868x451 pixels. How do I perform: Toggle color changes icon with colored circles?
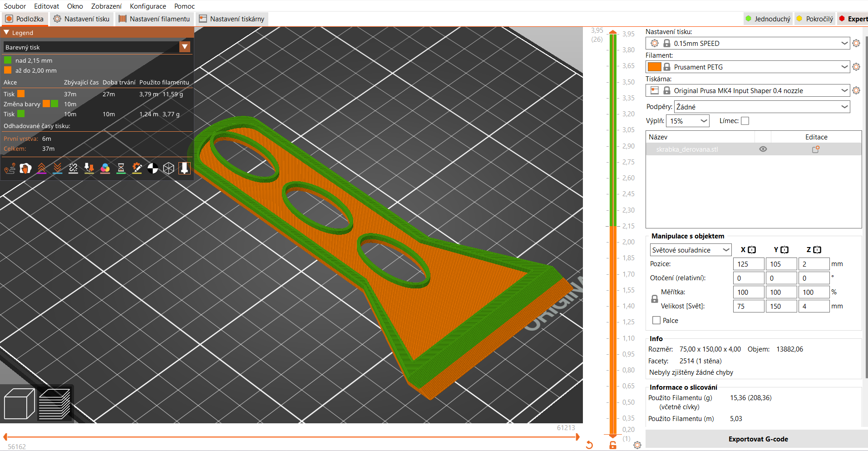click(105, 169)
